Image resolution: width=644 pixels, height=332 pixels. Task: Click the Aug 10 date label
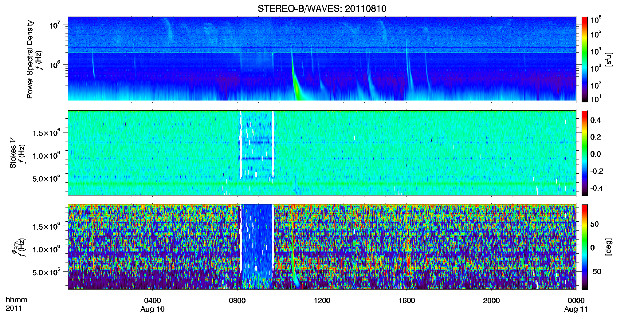tap(152, 309)
